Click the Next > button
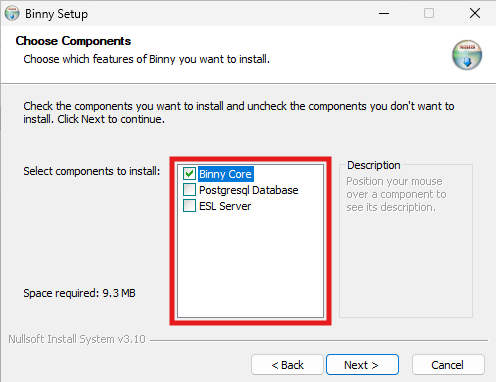This screenshot has height=382, width=496. 362,365
